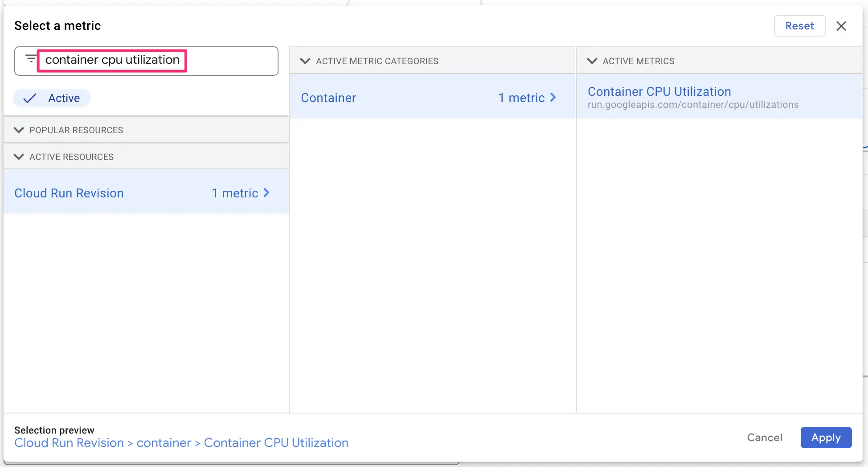This screenshot has width=868, height=467.
Task: Select the Container metric category
Action: (x=328, y=98)
